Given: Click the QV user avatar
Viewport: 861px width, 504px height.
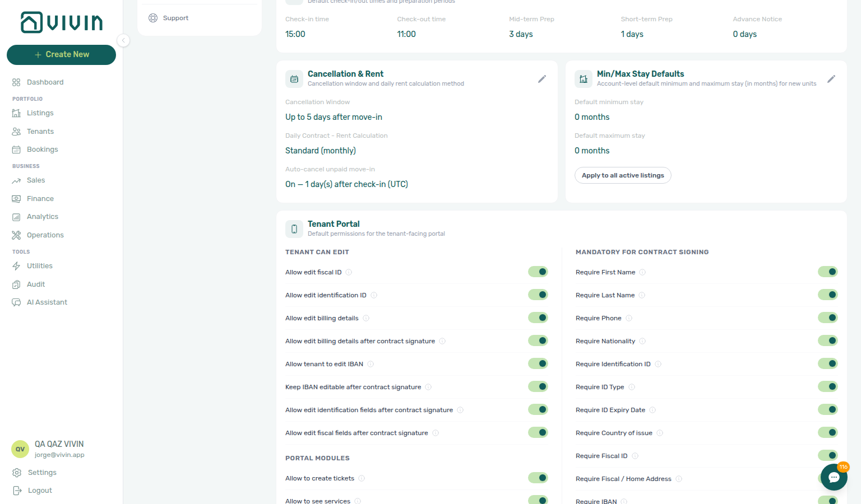Looking at the screenshot, I should 20,449.
